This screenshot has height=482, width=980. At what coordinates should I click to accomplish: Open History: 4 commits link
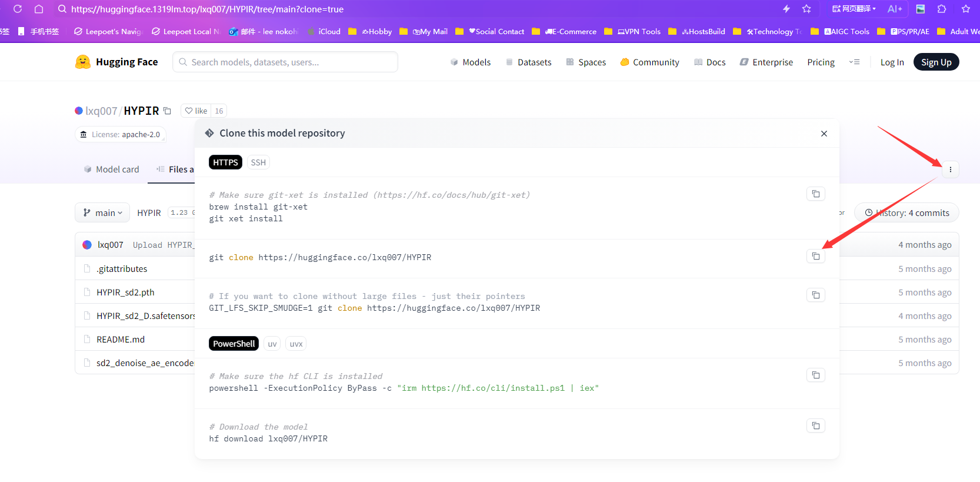tap(906, 212)
